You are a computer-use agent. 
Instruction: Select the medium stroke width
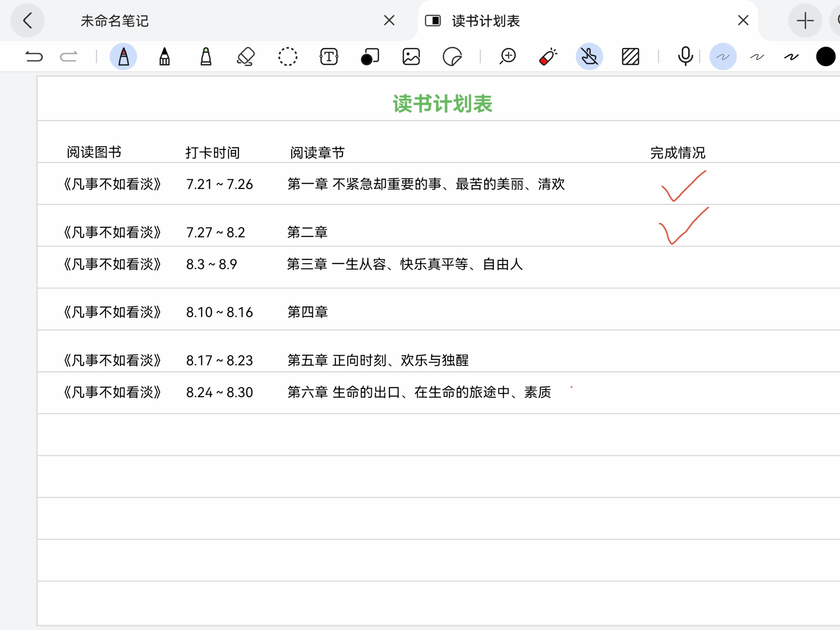pos(757,57)
